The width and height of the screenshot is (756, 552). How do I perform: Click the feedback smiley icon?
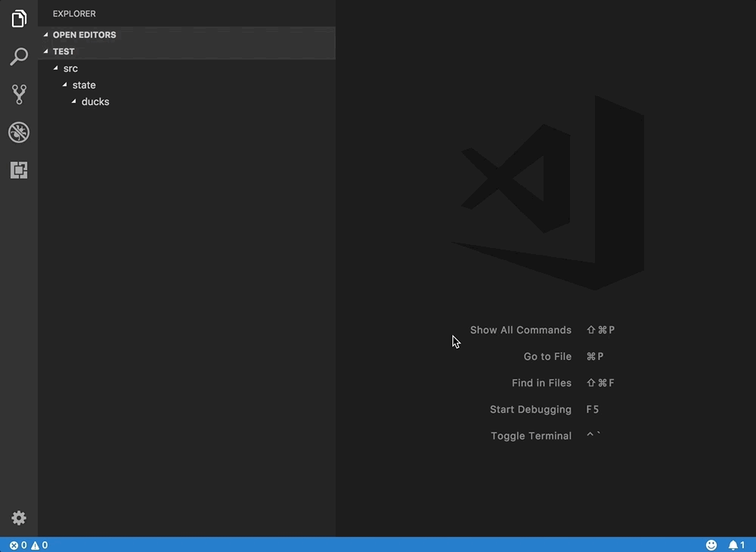(711, 544)
